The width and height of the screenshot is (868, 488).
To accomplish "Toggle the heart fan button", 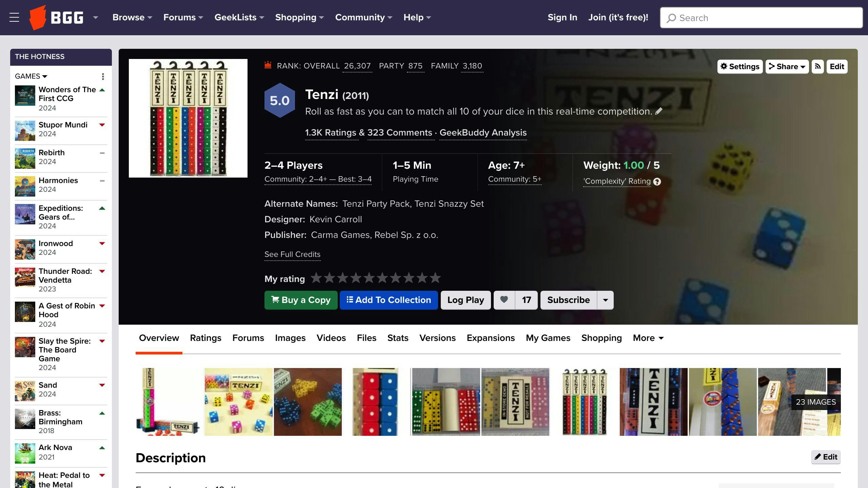I will [504, 300].
